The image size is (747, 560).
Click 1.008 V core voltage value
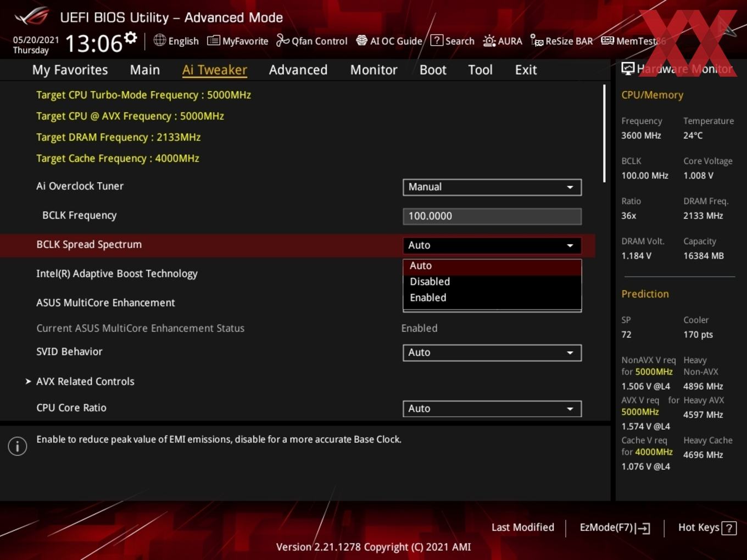(698, 176)
